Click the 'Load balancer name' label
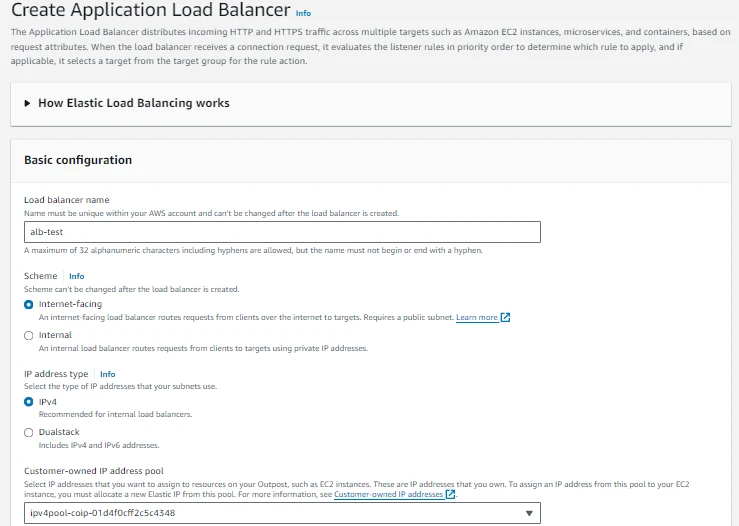This screenshot has height=526, width=739. point(66,200)
